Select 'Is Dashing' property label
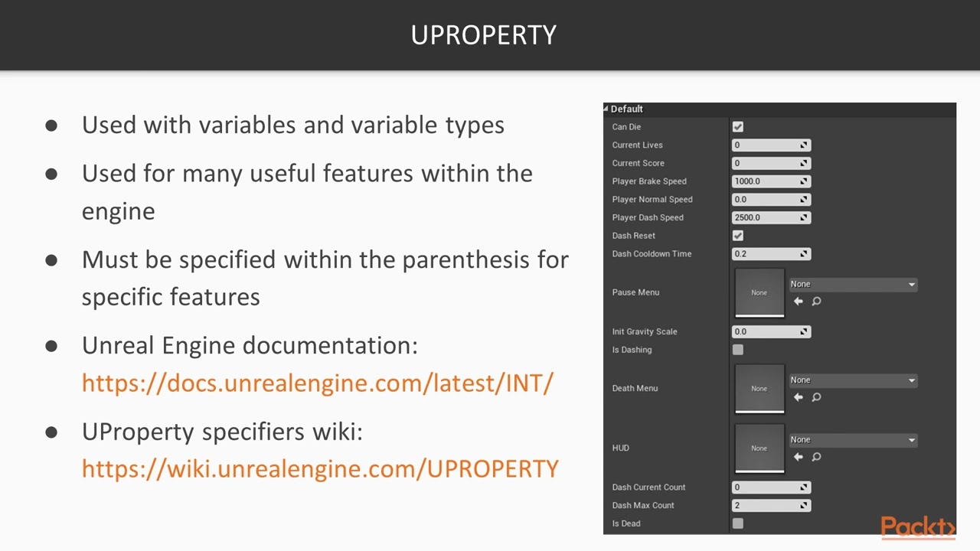980x551 pixels. click(x=632, y=350)
